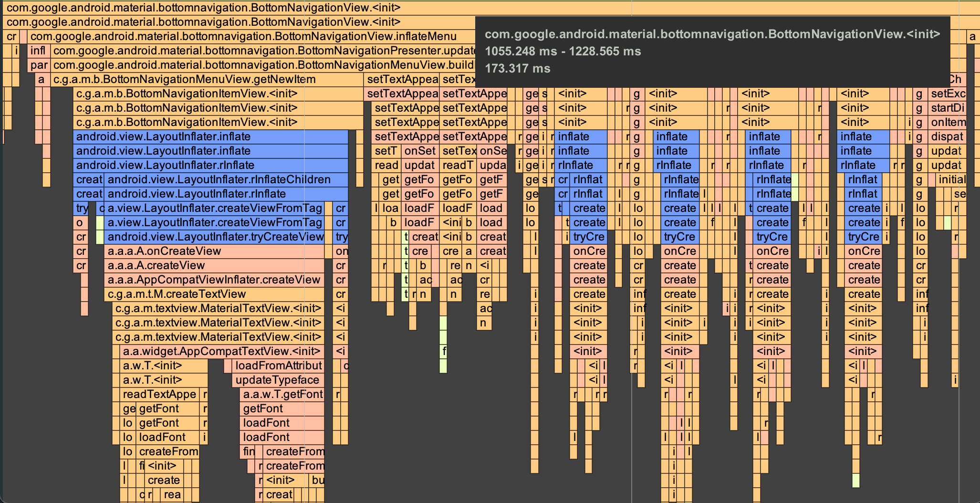980x503 pixels.
Task: Select the BottomNavigationMenuView.buildMenuView frame
Action: (239, 65)
